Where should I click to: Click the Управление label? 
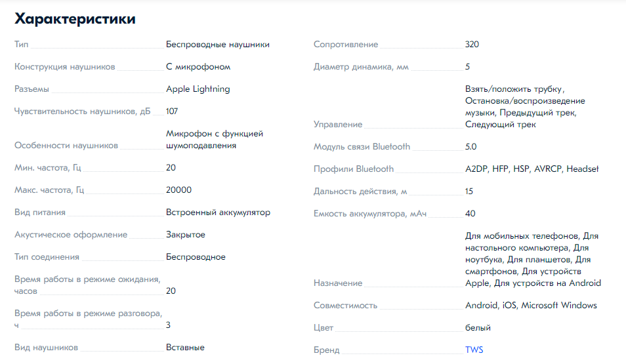(338, 125)
